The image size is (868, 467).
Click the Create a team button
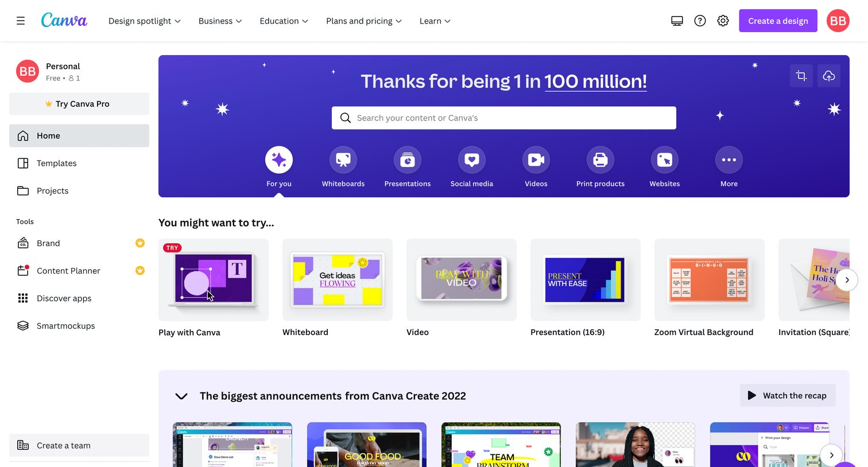79,445
